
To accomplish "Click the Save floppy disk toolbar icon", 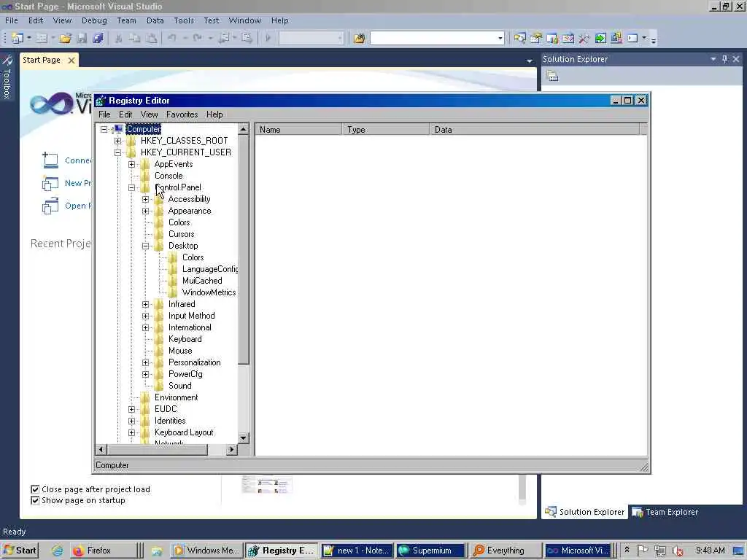I will pyautogui.click(x=82, y=38).
